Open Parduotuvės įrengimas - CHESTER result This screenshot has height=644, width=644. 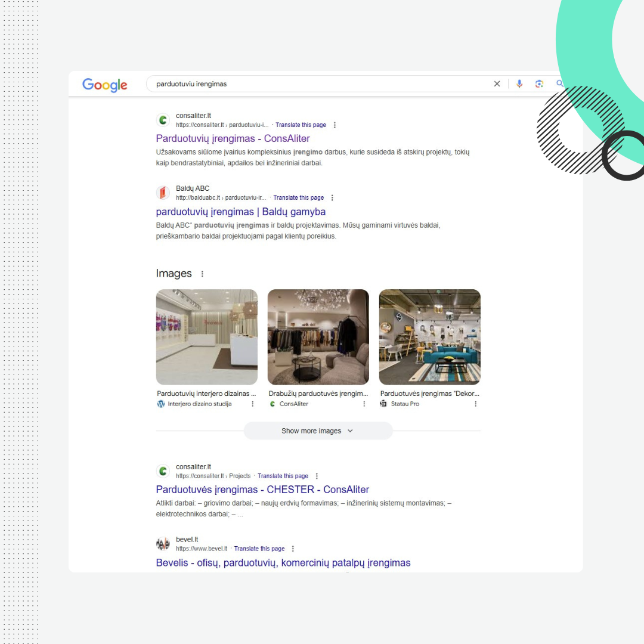click(262, 490)
